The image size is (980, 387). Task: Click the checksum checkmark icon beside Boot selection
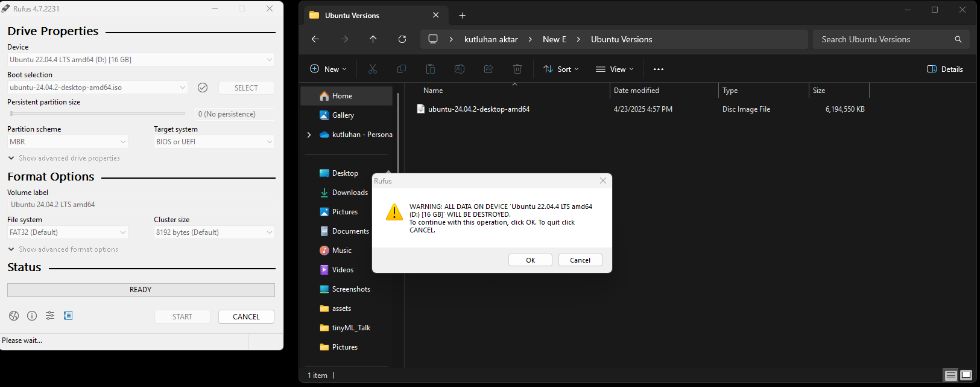tap(203, 88)
